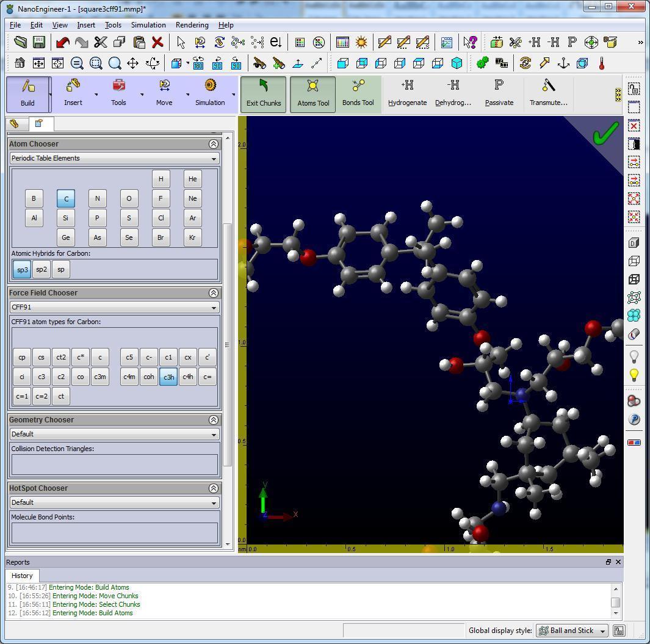Click the c4m atom type button
The width and height of the screenshot is (650, 644).
point(129,377)
